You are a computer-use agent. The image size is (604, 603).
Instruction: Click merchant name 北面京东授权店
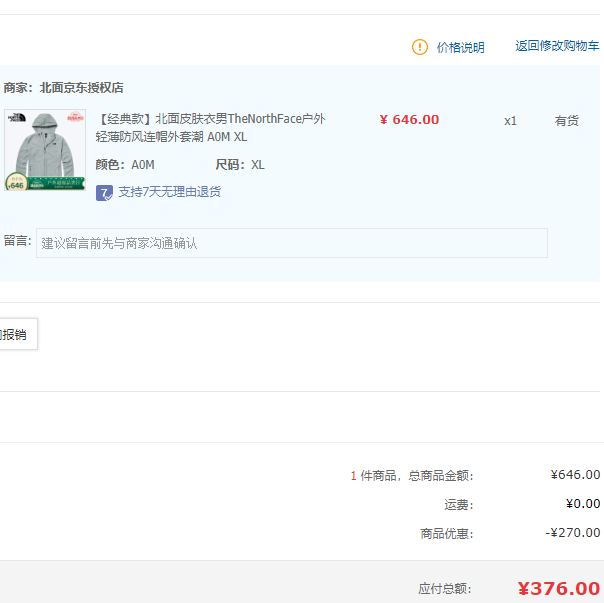[81, 88]
